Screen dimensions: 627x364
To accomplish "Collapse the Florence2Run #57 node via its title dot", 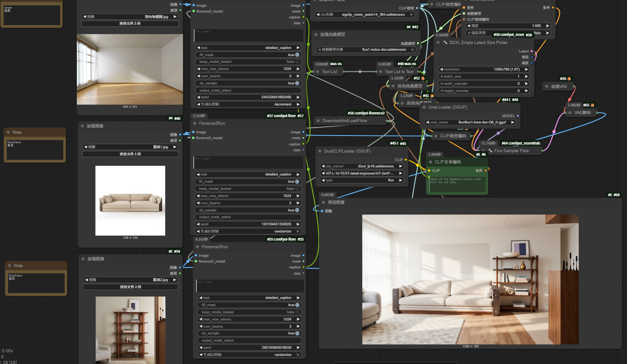I will [x=196, y=123].
